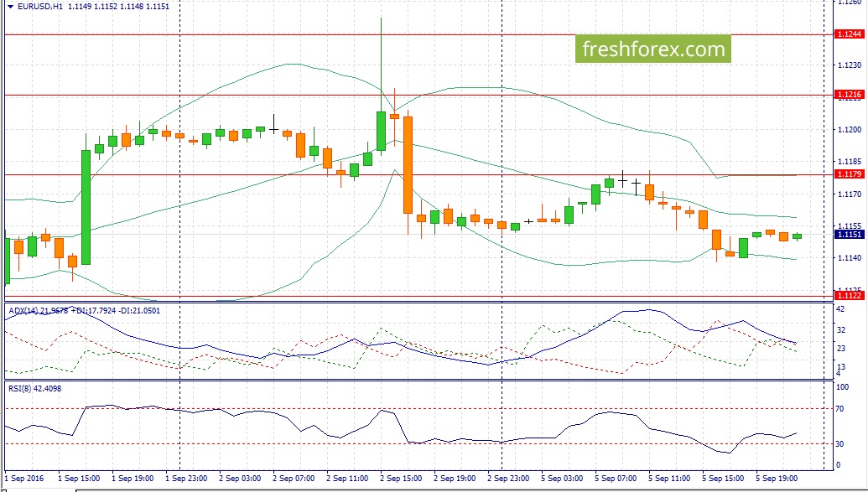Click the 1.1179 horizontal level label

pyautogui.click(x=849, y=174)
